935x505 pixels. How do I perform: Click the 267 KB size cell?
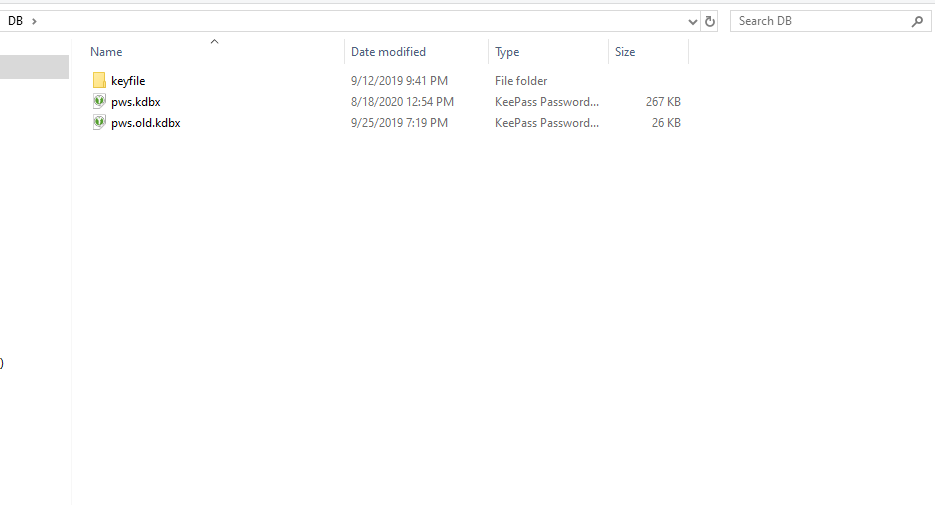point(662,102)
